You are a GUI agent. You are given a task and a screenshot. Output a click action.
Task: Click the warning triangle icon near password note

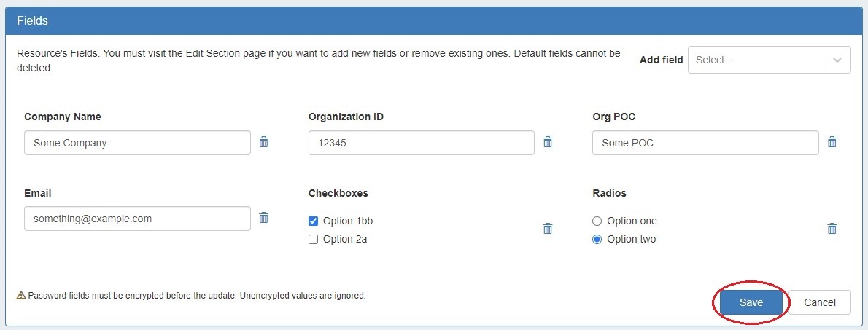tap(21, 296)
